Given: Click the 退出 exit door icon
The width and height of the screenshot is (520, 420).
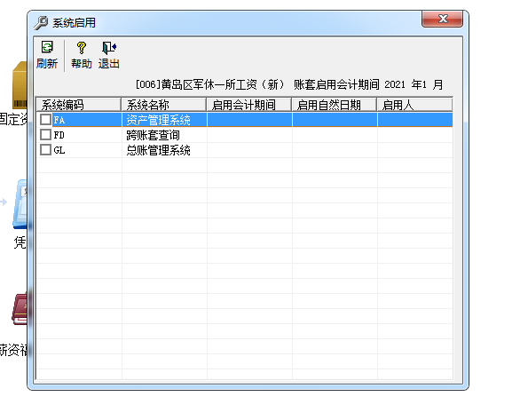Looking at the screenshot, I should click(x=109, y=48).
